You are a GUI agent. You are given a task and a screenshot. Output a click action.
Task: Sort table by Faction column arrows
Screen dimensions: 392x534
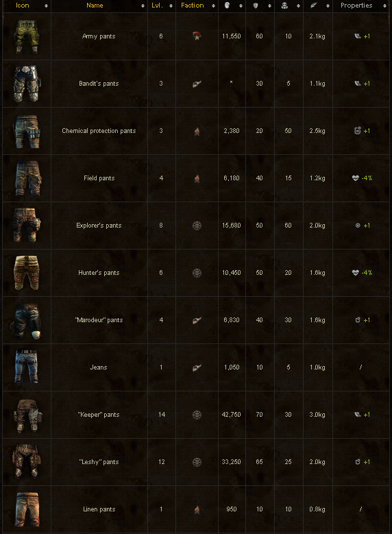coord(214,5)
